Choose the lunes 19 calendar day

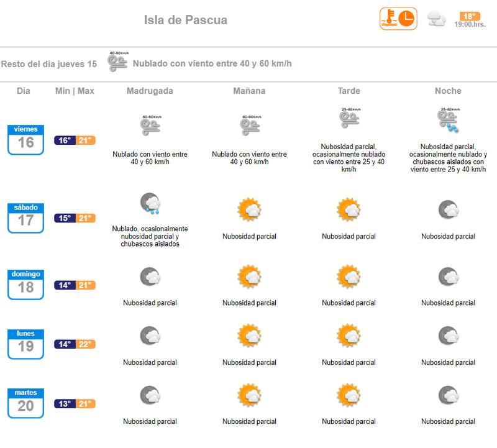[25, 344]
